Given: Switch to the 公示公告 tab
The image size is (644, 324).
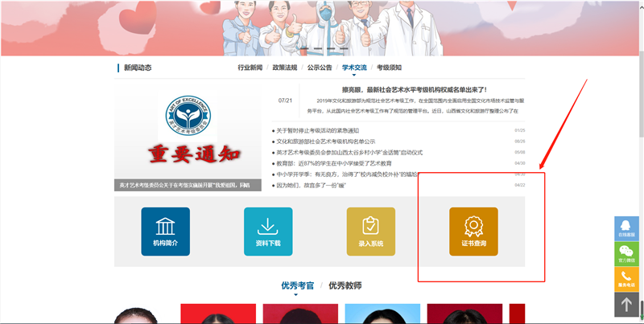Looking at the screenshot, I should pyautogui.click(x=320, y=68).
